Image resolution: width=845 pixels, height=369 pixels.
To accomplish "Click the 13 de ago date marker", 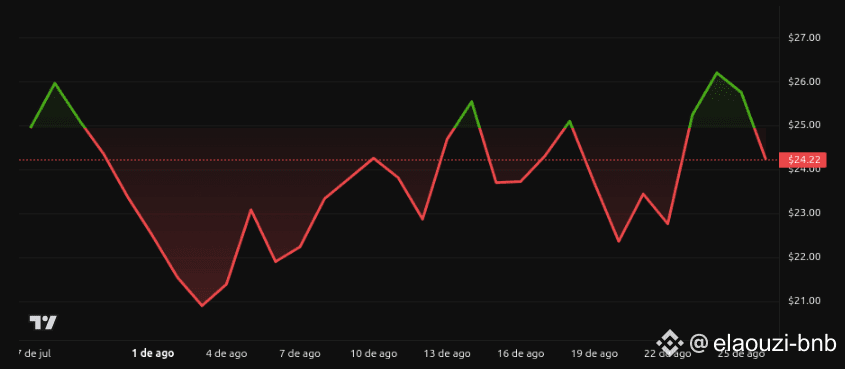I will coord(447,354).
